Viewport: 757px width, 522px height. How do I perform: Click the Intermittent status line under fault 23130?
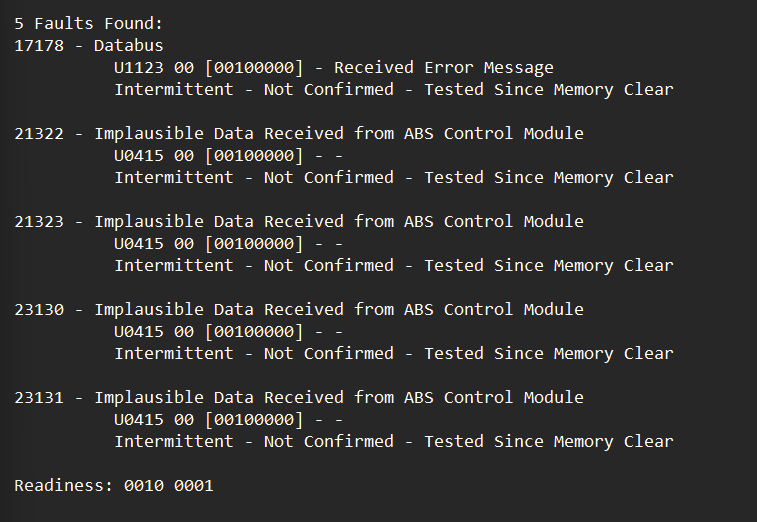point(393,354)
